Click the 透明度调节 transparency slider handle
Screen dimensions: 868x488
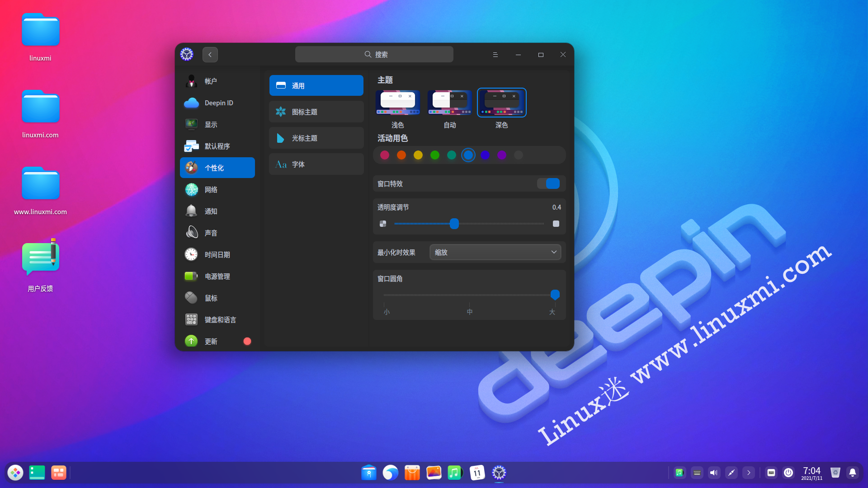tap(454, 224)
